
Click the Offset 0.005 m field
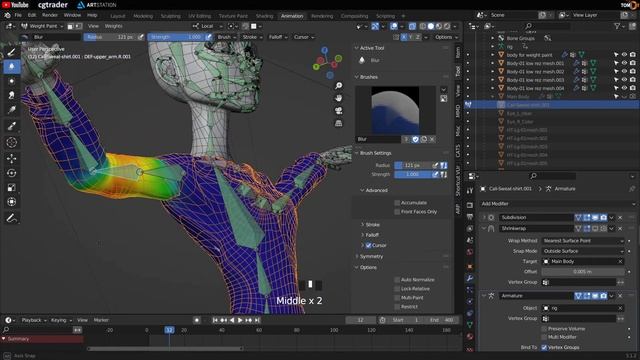click(x=582, y=271)
